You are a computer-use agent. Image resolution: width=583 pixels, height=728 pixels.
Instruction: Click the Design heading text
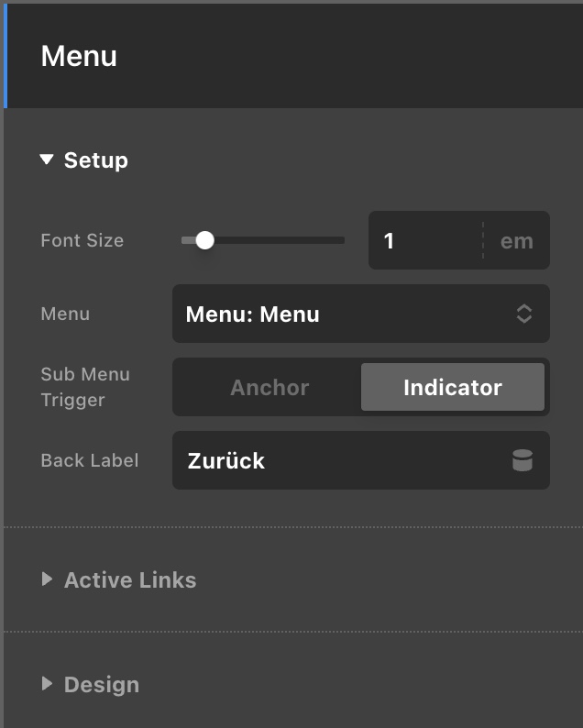point(102,684)
